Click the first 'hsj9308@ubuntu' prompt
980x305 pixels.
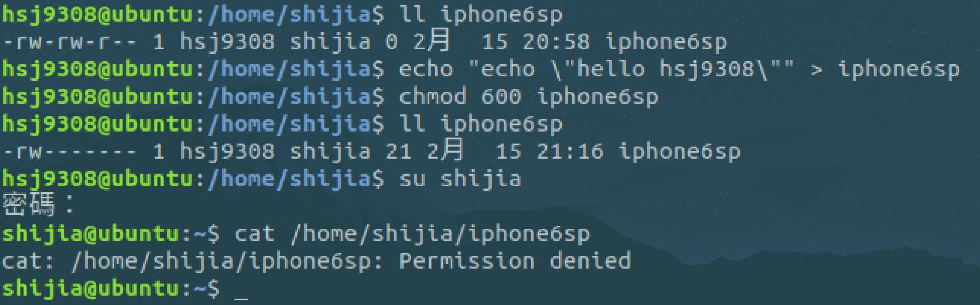pyautogui.click(x=97, y=14)
